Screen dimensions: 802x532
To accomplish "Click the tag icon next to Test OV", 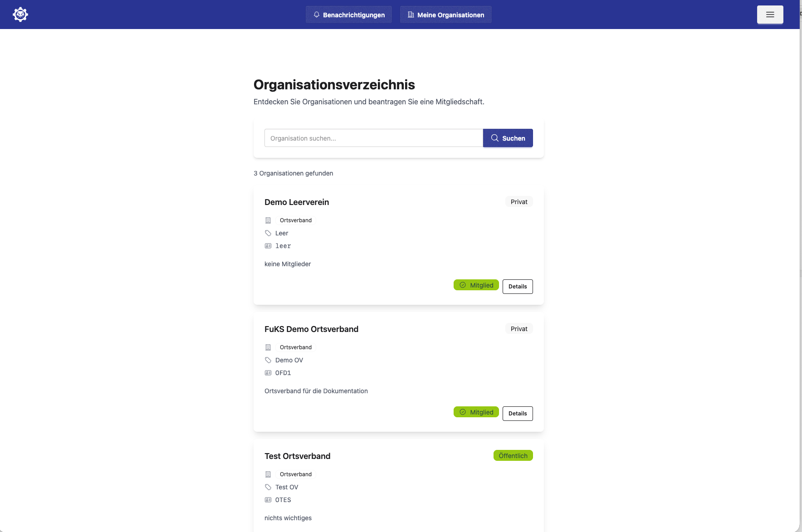I will coord(268,487).
